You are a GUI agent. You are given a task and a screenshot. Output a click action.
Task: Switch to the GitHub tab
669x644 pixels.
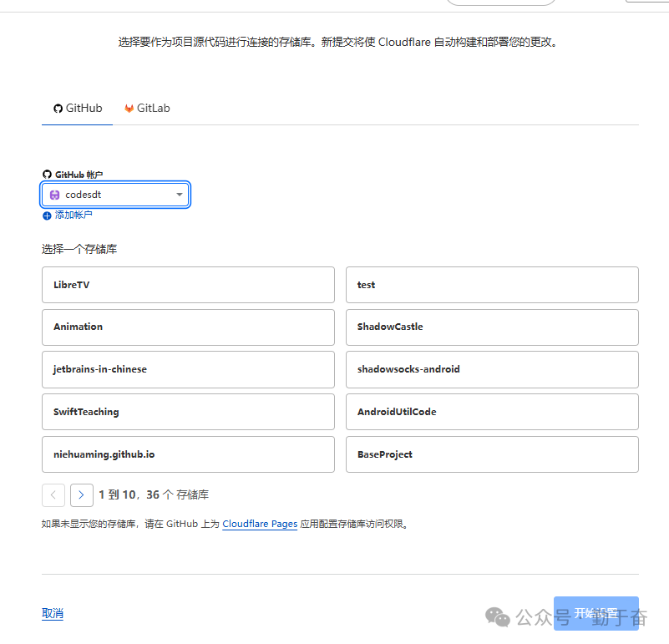[77, 108]
